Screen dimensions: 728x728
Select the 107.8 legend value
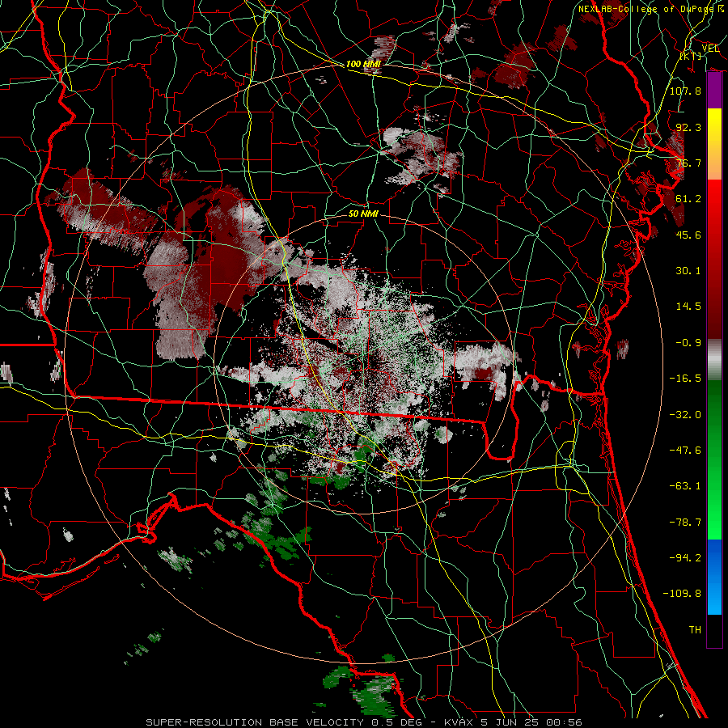tap(685, 91)
